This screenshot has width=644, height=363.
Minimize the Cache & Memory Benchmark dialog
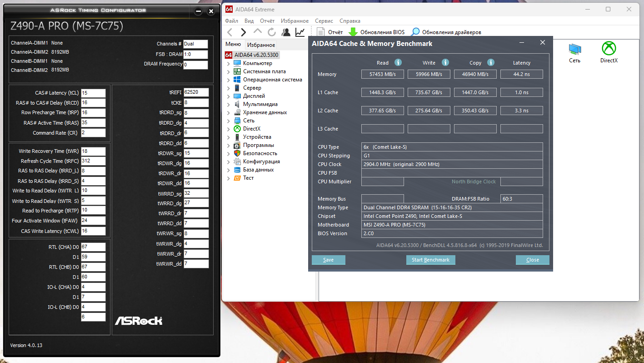coord(521,43)
